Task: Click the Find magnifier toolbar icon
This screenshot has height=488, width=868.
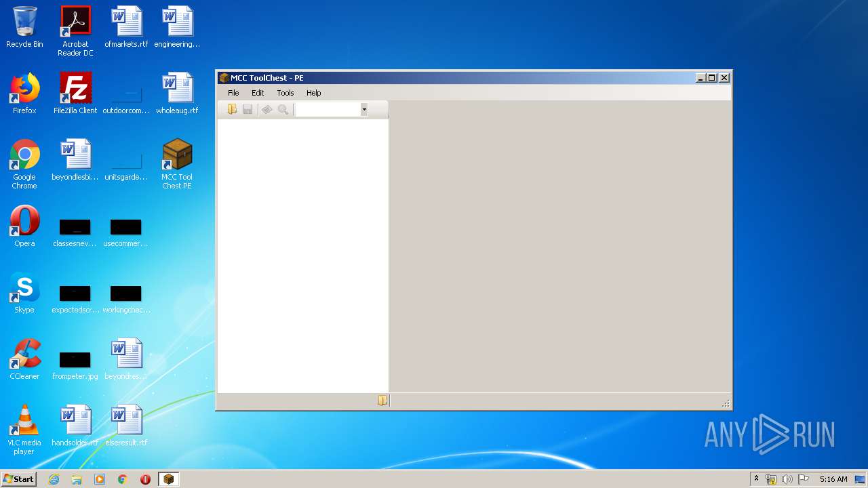Action: 283,109
